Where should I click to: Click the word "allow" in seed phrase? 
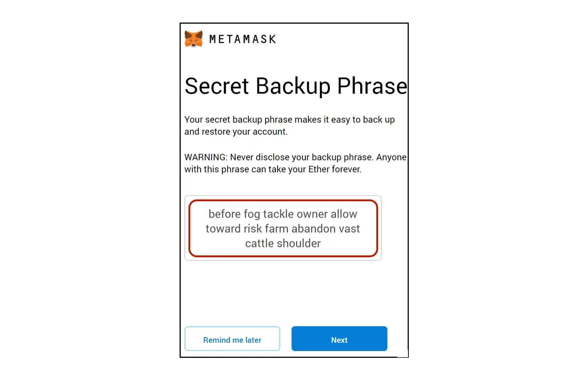click(344, 214)
